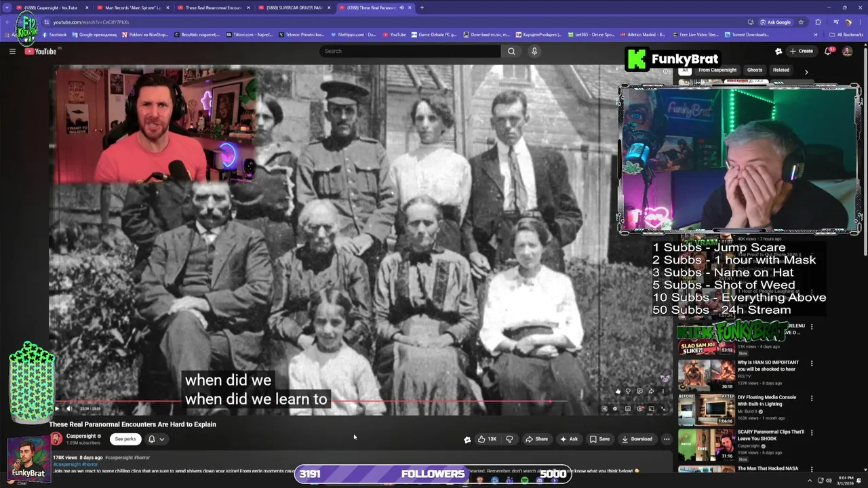868x488 pixels.
Task: Expand the subscription notification bell dropdown
Action: coord(156,439)
